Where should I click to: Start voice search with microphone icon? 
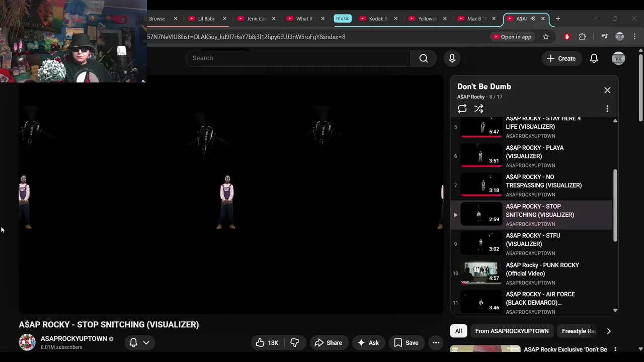click(452, 58)
